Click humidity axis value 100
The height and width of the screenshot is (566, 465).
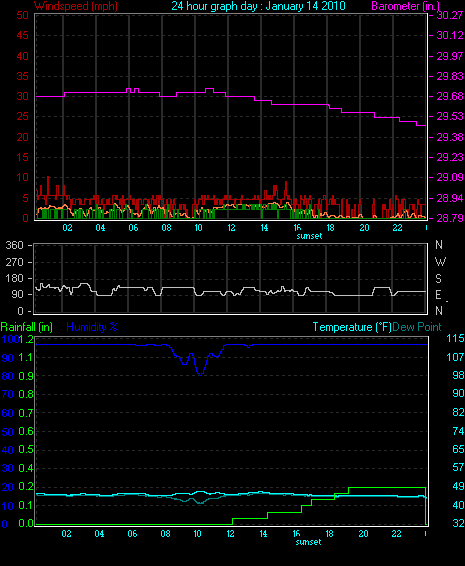(10, 339)
